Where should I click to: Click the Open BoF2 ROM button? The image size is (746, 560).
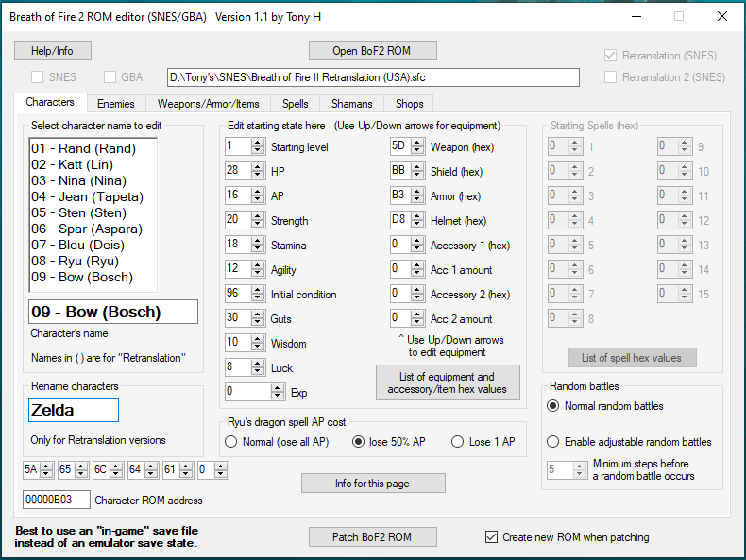[372, 50]
